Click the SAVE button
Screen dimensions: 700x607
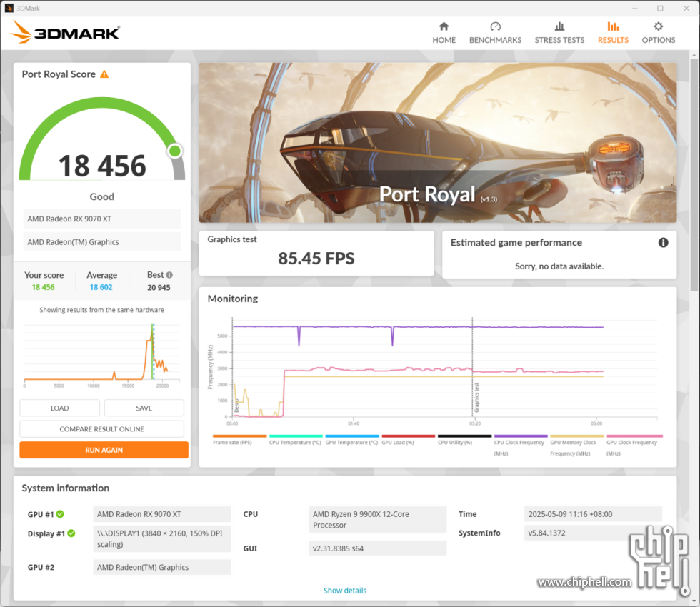tap(144, 408)
